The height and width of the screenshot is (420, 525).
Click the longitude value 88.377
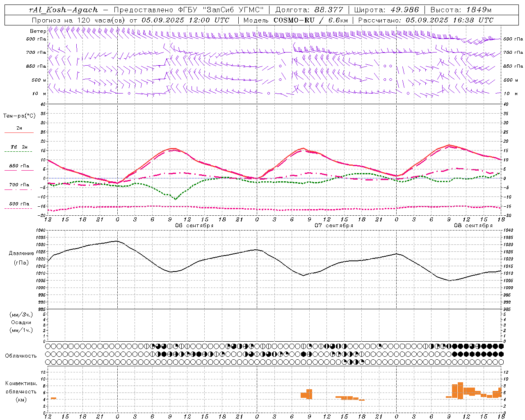(329, 10)
